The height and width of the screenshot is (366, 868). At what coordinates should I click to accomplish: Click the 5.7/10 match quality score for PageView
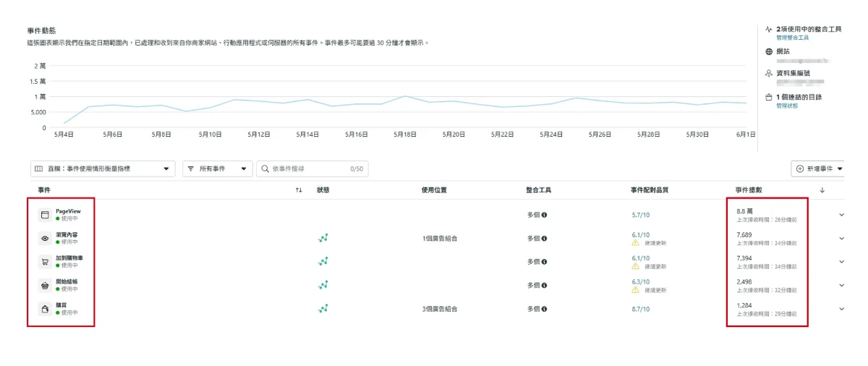[x=641, y=215]
